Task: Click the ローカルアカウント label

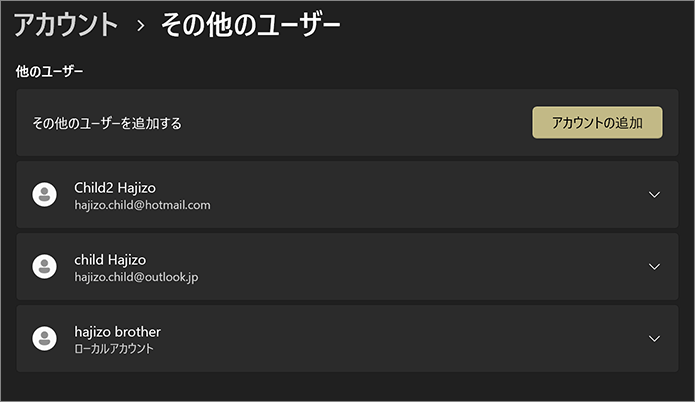Action: pyautogui.click(x=114, y=349)
